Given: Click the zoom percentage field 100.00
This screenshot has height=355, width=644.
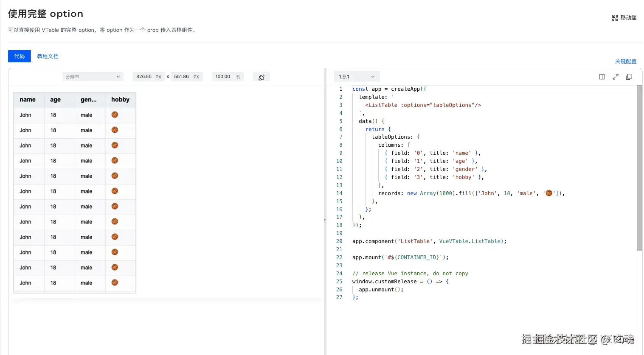Looking at the screenshot, I should (x=228, y=77).
